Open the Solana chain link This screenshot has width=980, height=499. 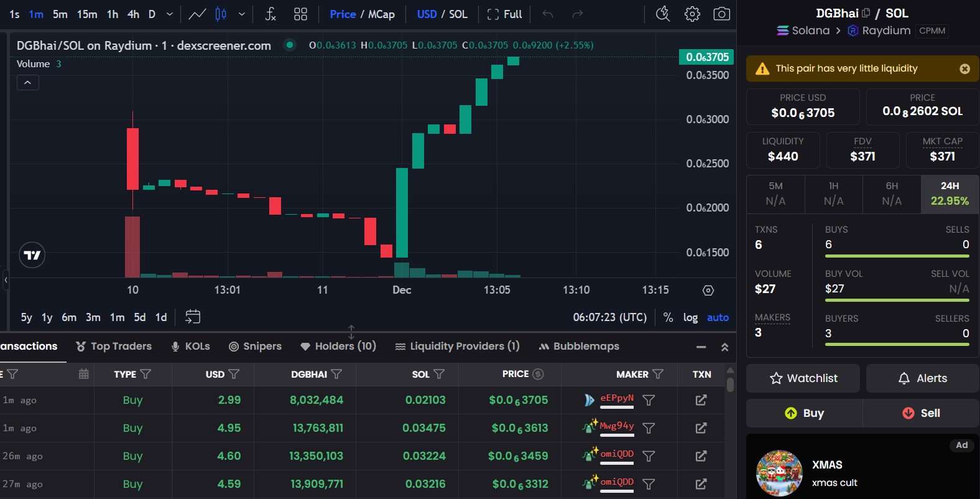(x=803, y=30)
